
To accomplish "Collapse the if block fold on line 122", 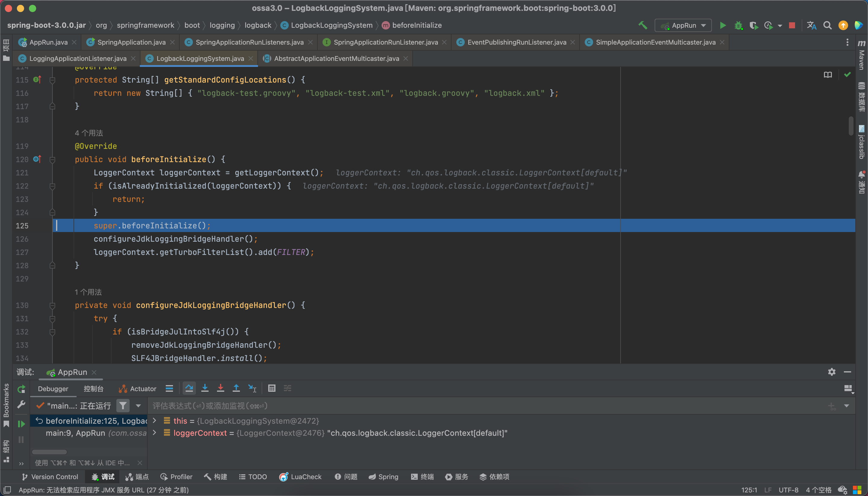I will click(x=52, y=186).
